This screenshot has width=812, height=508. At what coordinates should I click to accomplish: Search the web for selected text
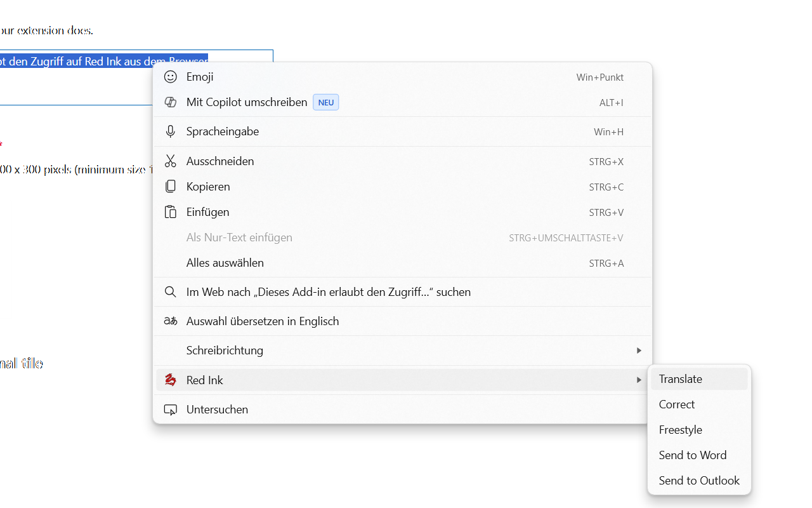click(402, 292)
